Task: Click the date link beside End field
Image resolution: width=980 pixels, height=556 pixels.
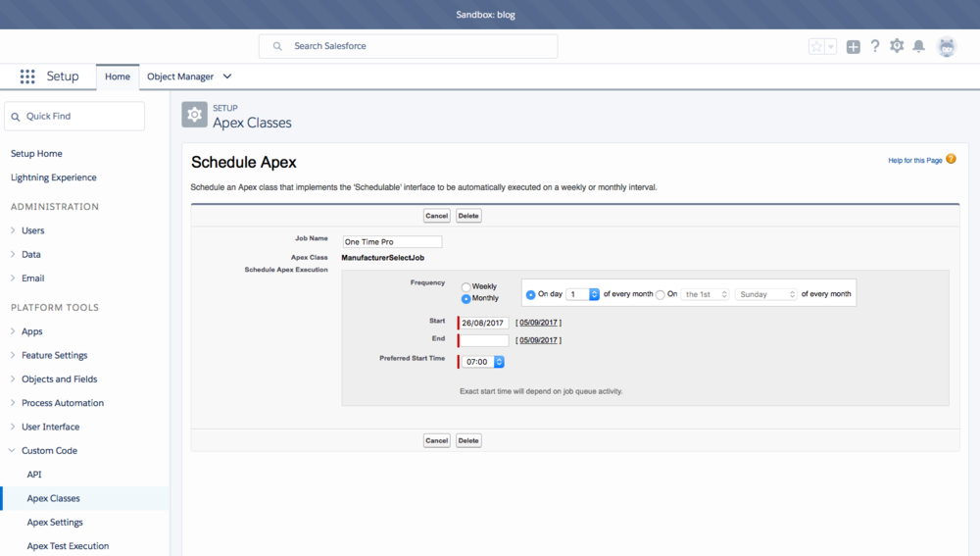Action: pyautogui.click(x=538, y=340)
